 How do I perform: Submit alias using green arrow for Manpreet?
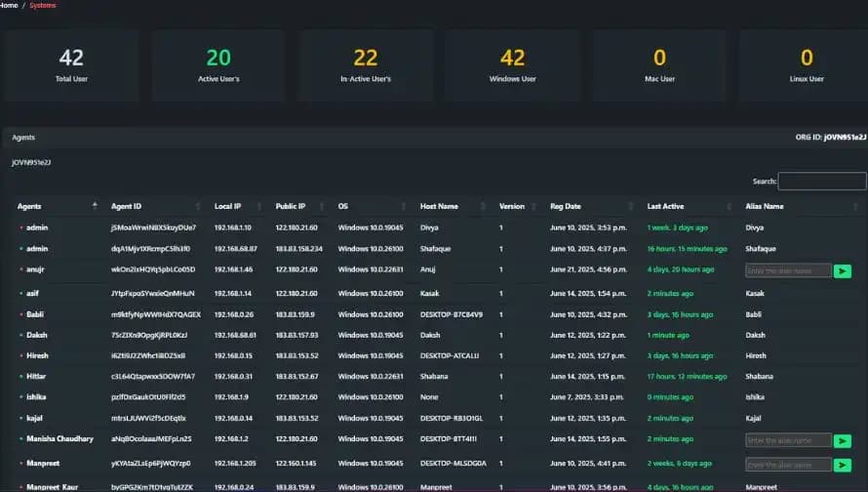coord(843,463)
